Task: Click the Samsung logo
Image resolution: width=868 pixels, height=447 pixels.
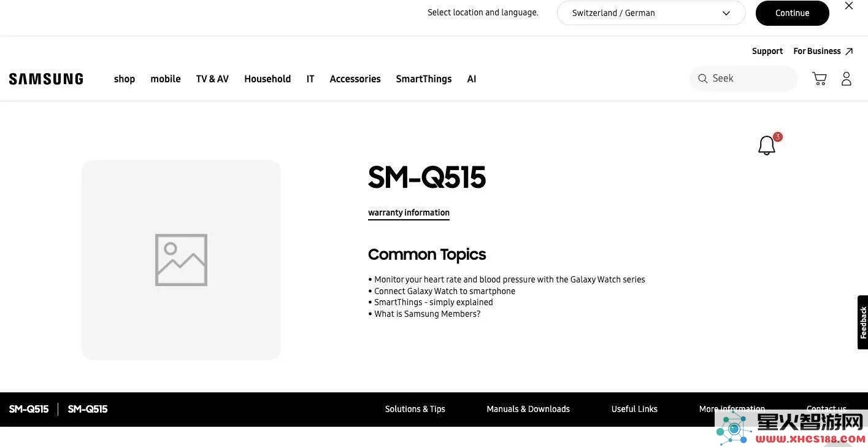Action: [46, 79]
